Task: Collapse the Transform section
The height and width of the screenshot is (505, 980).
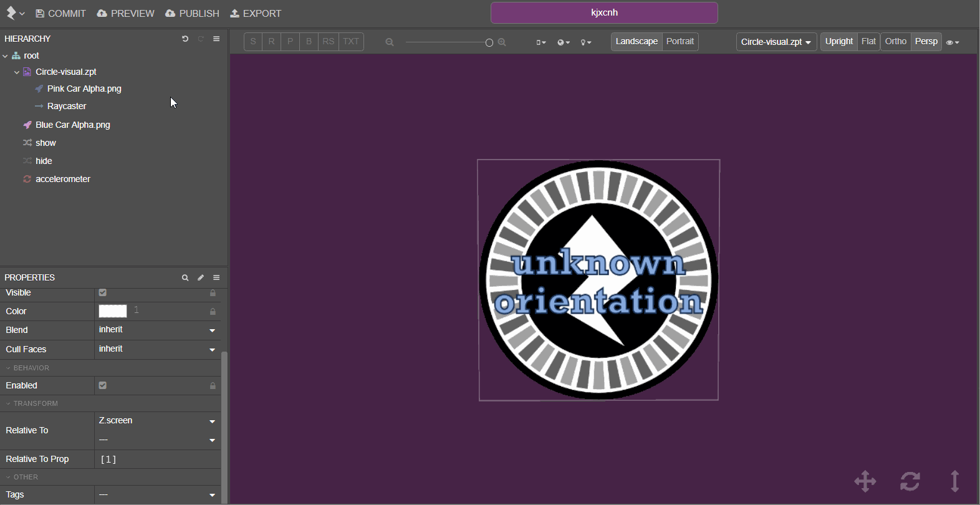Action: pos(32,403)
